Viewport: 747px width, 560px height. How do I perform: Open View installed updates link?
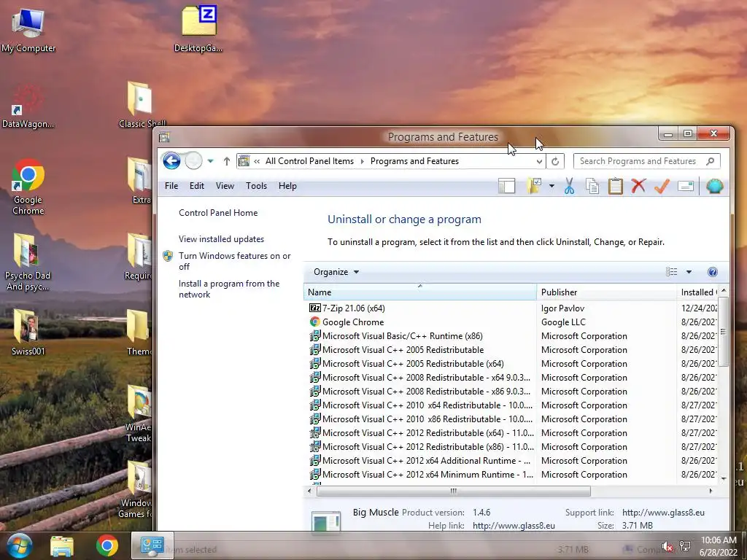tap(222, 239)
